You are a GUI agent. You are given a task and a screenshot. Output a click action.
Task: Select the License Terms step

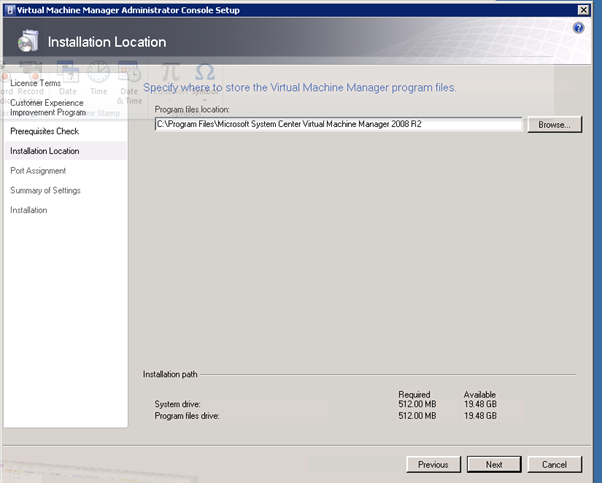coord(35,83)
